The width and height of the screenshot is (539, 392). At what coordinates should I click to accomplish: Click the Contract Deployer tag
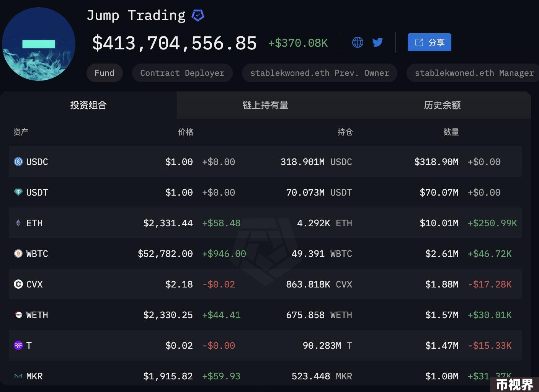point(182,73)
